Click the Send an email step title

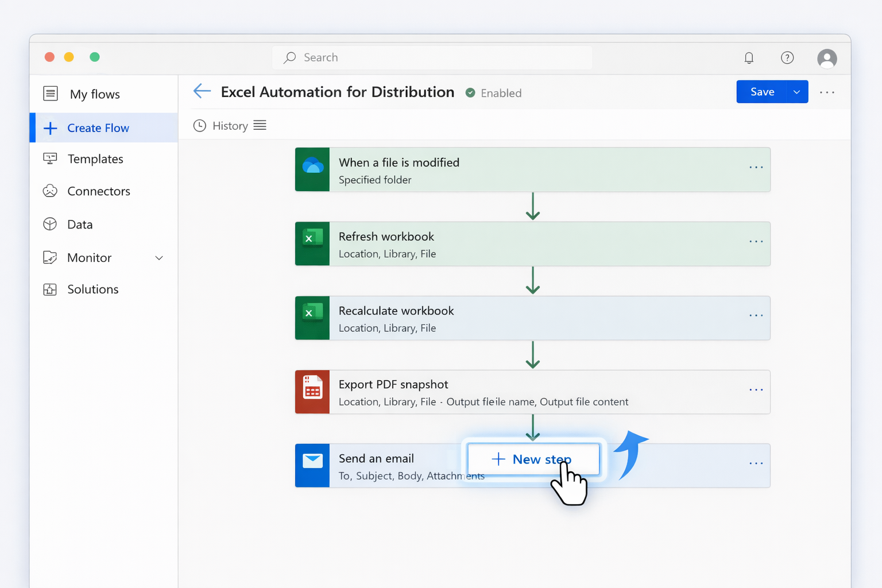(376, 458)
